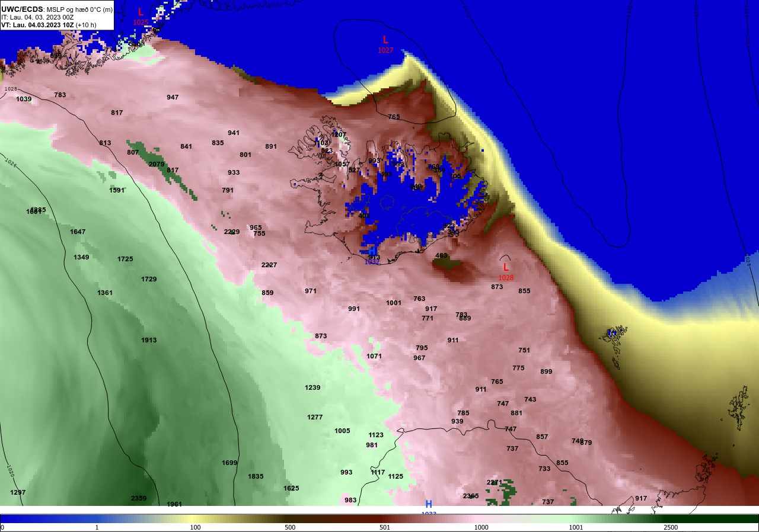The image size is (759, 532).
Task: Click the 1123 value
Action: (x=376, y=435)
